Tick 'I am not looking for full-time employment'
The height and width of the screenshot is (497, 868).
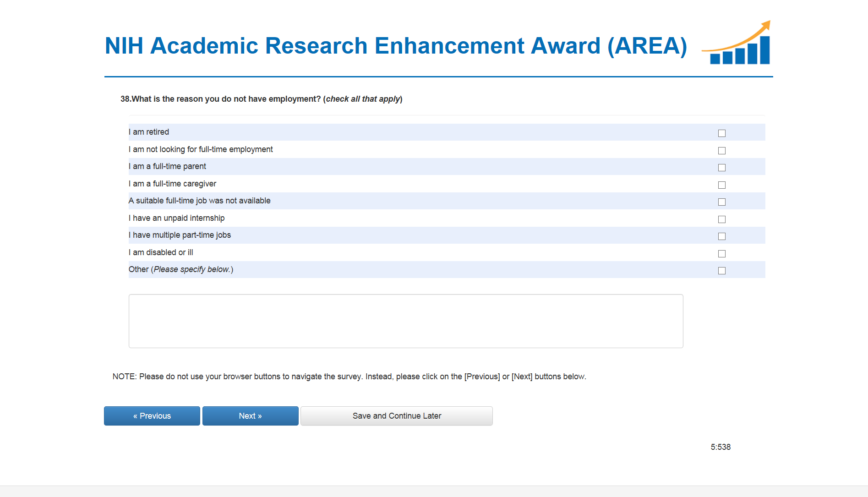click(x=722, y=151)
